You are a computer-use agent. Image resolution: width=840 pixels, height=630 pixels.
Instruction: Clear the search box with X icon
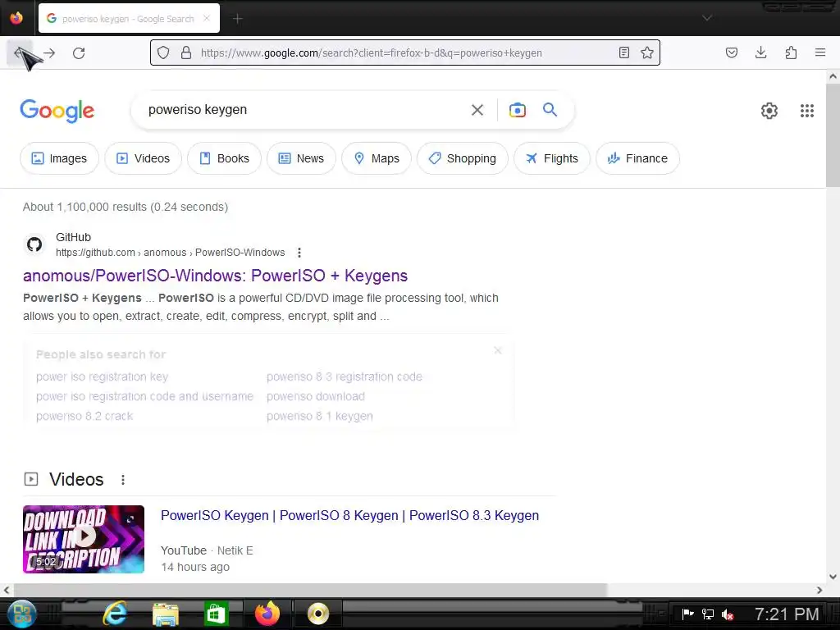477,110
